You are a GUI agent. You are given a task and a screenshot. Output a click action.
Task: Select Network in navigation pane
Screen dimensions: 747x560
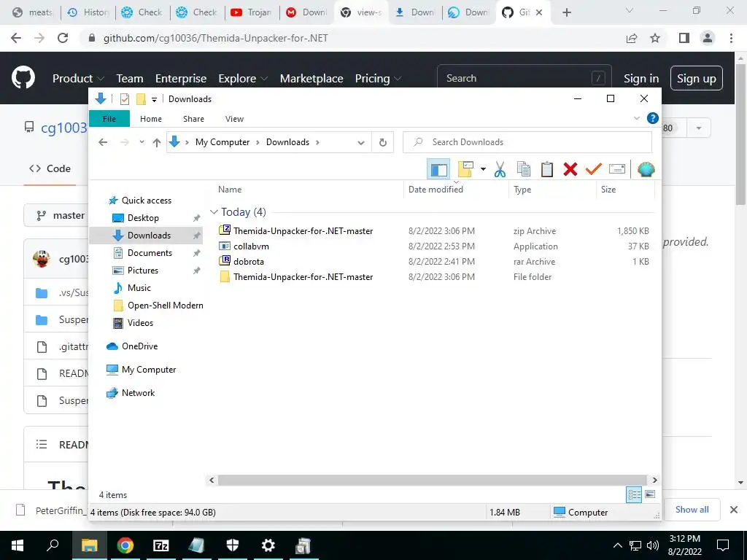[138, 393]
